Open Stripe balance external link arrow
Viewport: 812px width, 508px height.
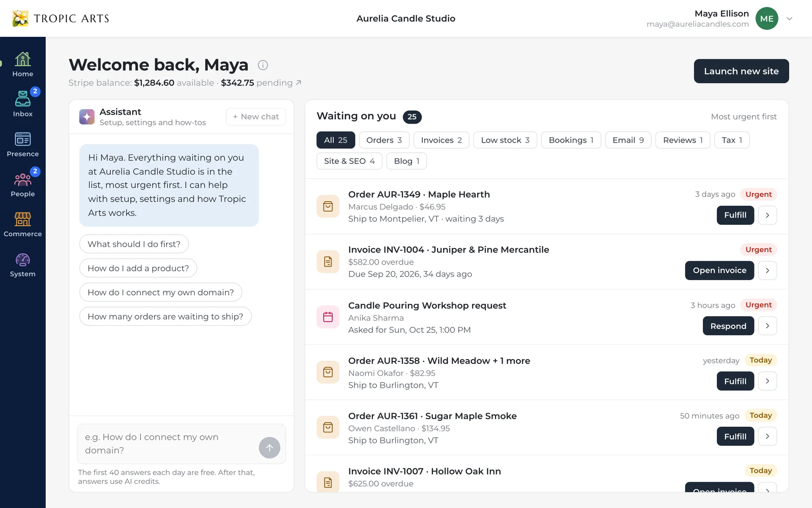299,83
